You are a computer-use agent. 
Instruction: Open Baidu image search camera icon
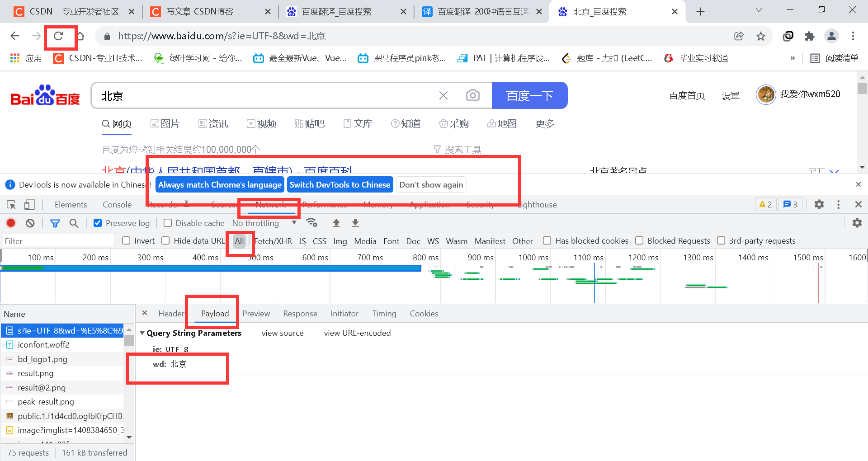coord(473,95)
